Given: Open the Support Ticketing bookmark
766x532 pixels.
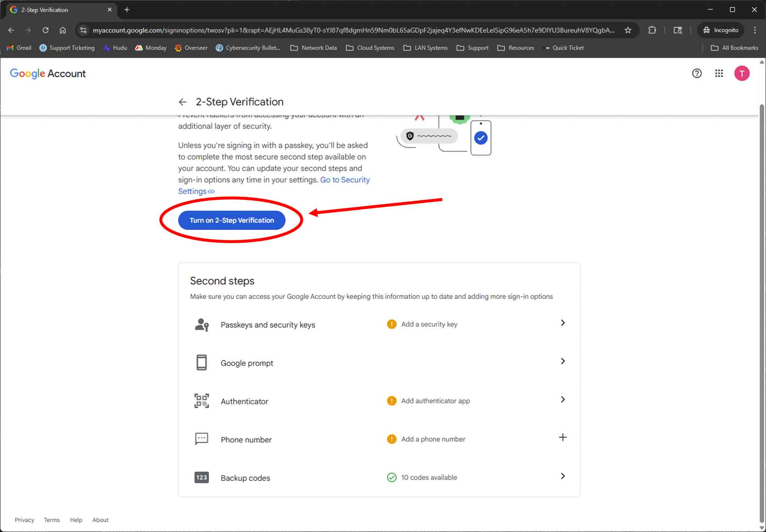Looking at the screenshot, I should click(67, 48).
